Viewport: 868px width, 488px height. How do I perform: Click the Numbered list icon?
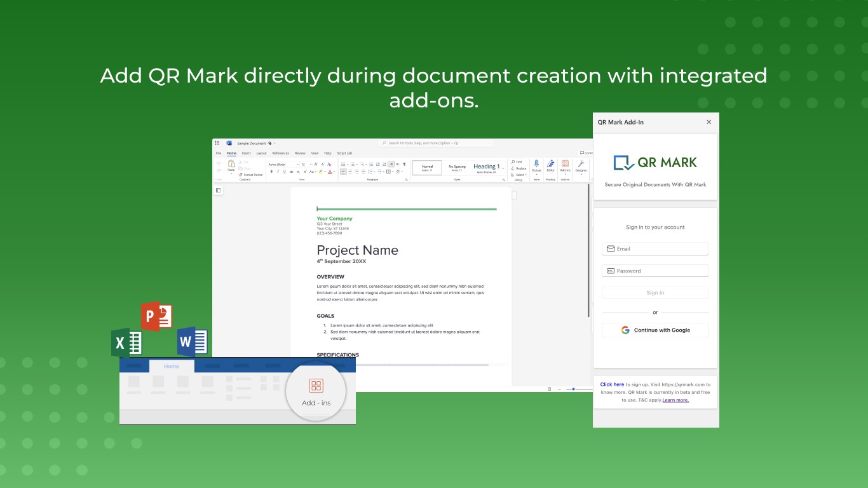click(x=353, y=165)
